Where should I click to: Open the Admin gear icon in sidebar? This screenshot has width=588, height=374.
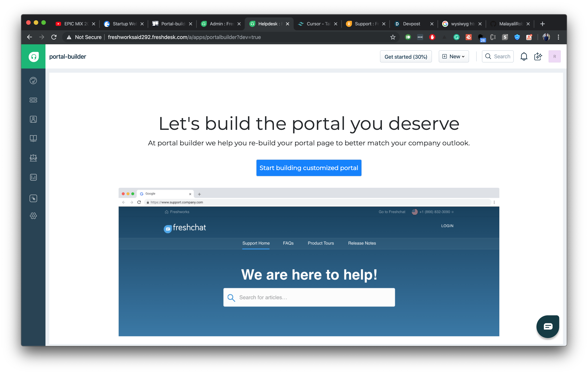tap(33, 216)
